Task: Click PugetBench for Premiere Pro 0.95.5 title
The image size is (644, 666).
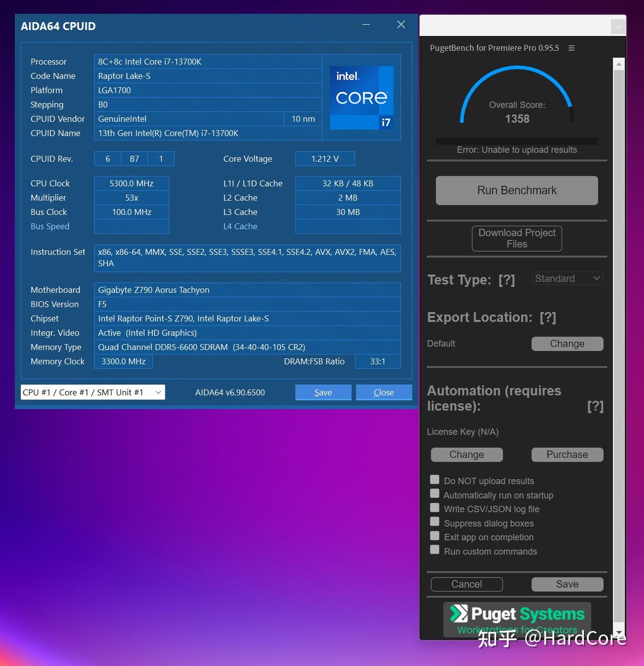Action: 495,48
